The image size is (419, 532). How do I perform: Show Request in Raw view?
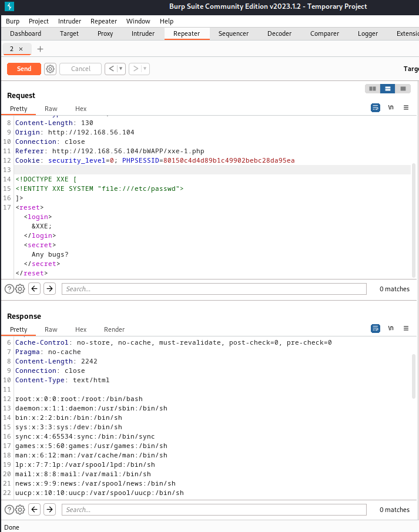pos(51,109)
